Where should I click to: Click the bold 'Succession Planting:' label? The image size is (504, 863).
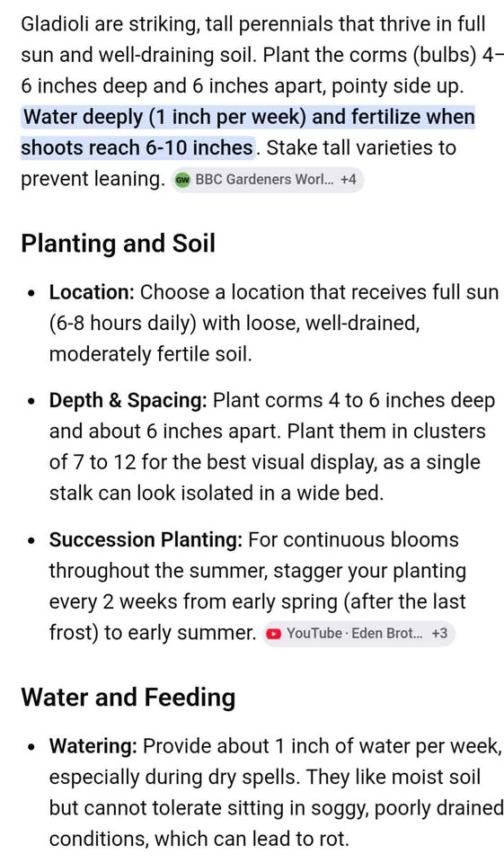click(146, 540)
